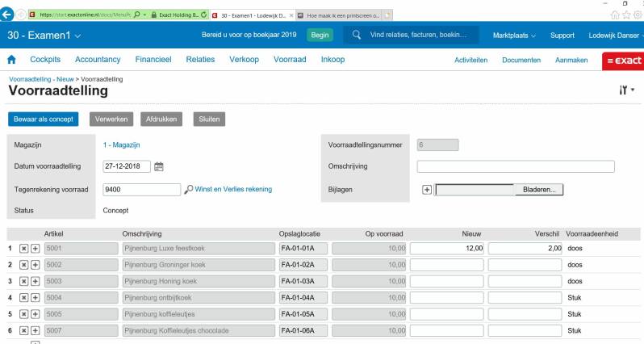Screen dimensions: 644x344
Task: Add a line with row 3 plus icon
Action: (36, 281)
